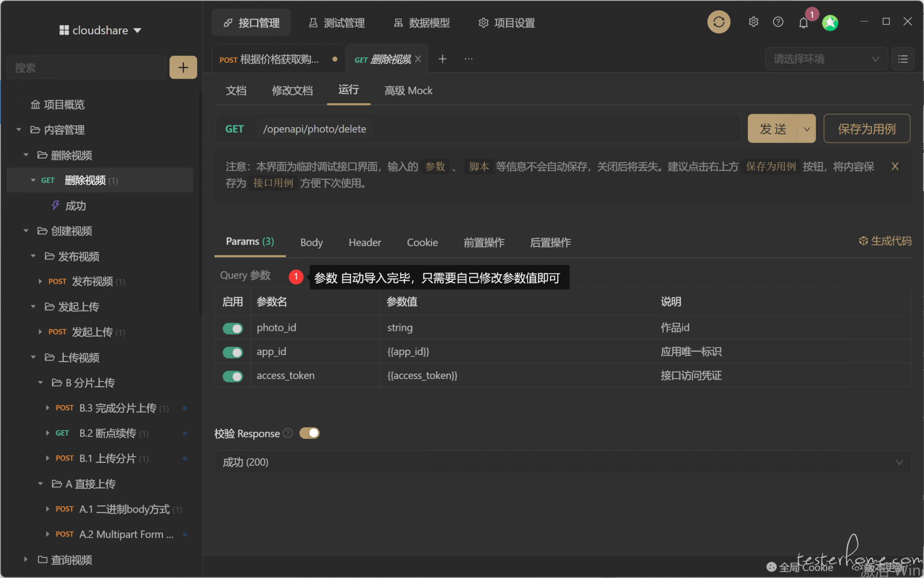Image resolution: width=924 pixels, height=578 pixels.
Task: Collapse the 上传视频 folder
Action: tap(33, 357)
